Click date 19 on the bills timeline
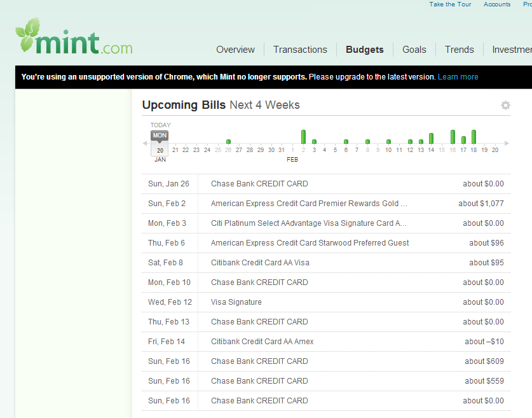This screenshot has width=532, height=418. (x=484, y=150)
